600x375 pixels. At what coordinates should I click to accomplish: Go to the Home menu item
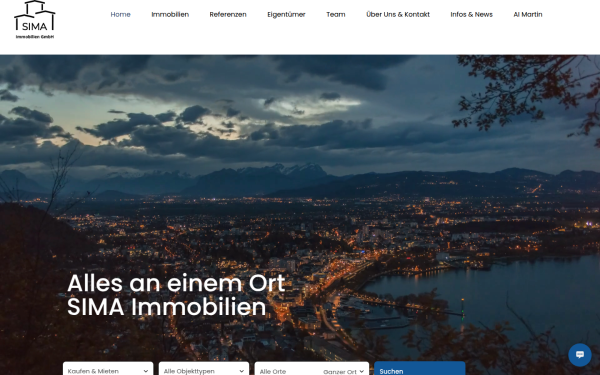coord(121,15)
